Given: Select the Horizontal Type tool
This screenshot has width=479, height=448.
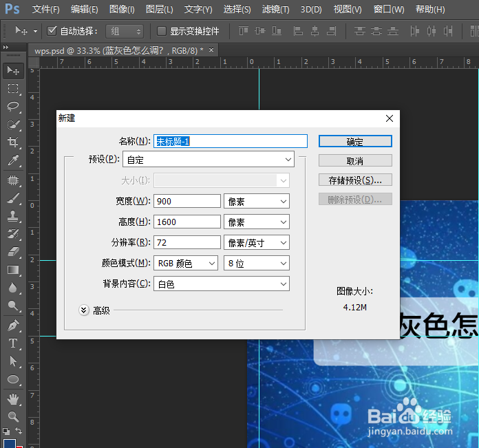Looking at the screenshot, I should [13, 343].
